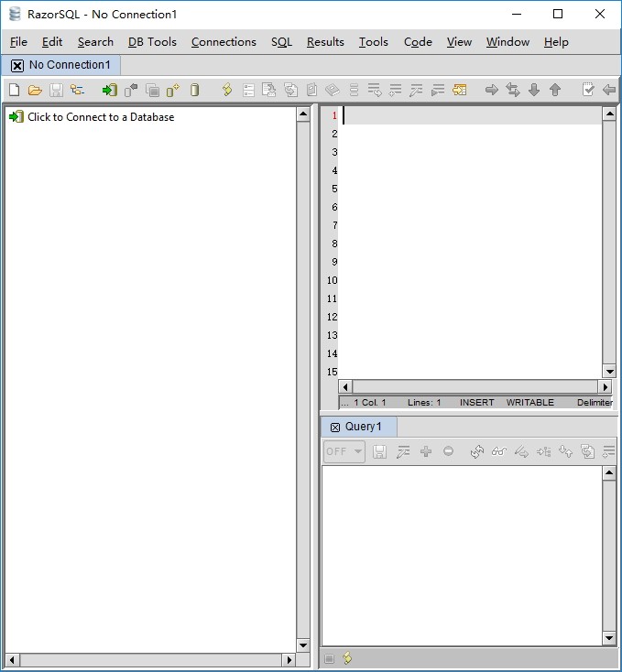Click the SQL editor scroll-down arrow
The image size is (622, 672).
609,372
